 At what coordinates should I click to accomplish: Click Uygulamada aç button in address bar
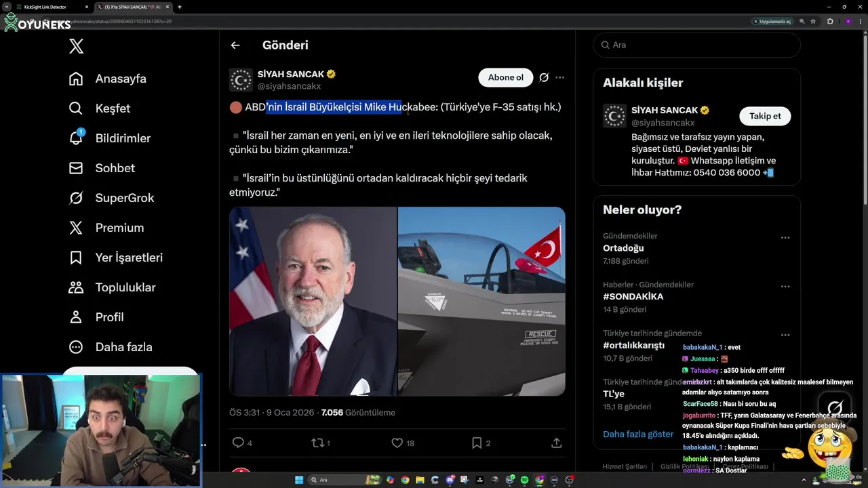tap(772, 22)
